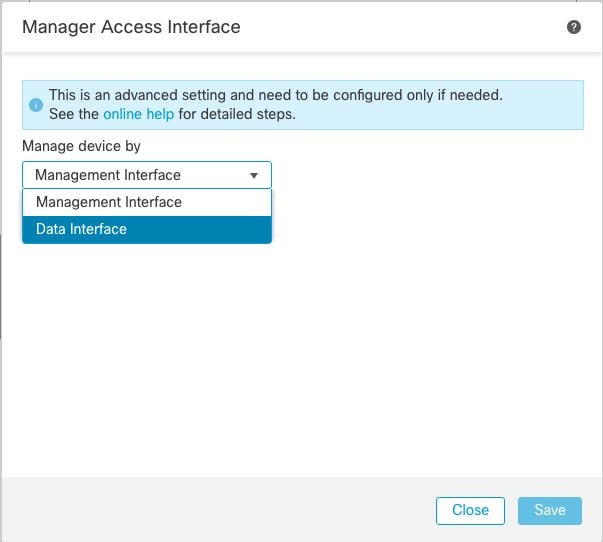Click the Manage device by label
This screenshot has height=542, width=603.
pos(81,146)
